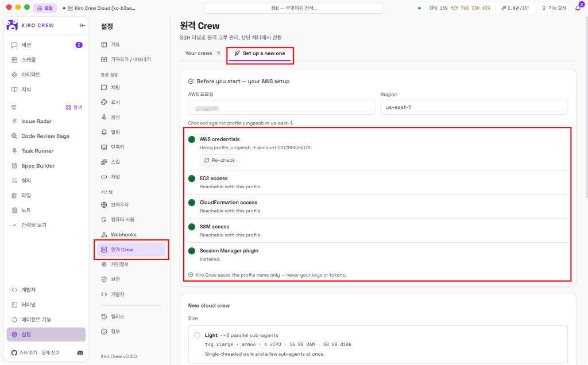Launch the Code Review Sage app

tap(46, 136)
